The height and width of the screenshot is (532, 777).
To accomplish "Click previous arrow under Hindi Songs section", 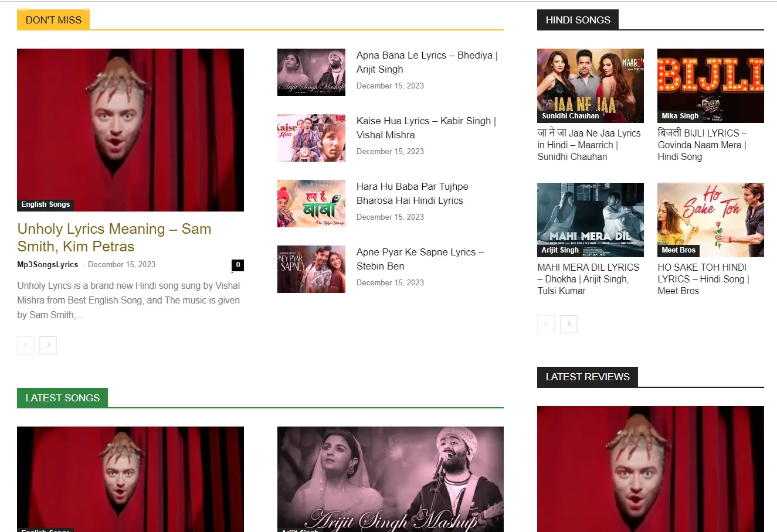I will [545, 324].
